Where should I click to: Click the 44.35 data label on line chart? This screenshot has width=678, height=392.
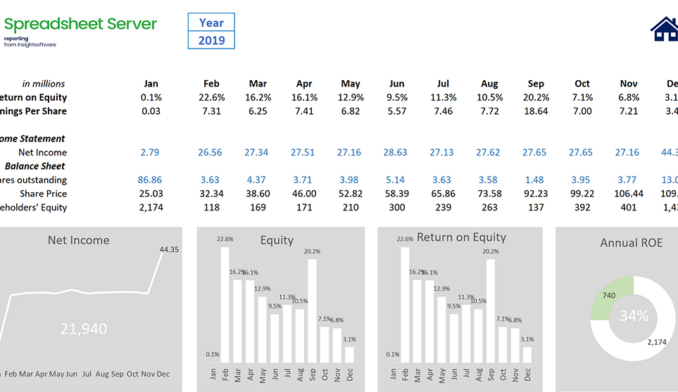169,249
